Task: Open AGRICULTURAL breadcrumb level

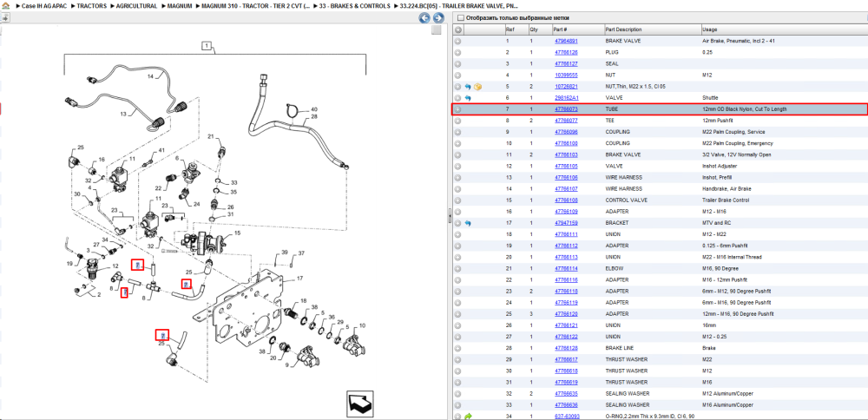Action: coord(137,6)
